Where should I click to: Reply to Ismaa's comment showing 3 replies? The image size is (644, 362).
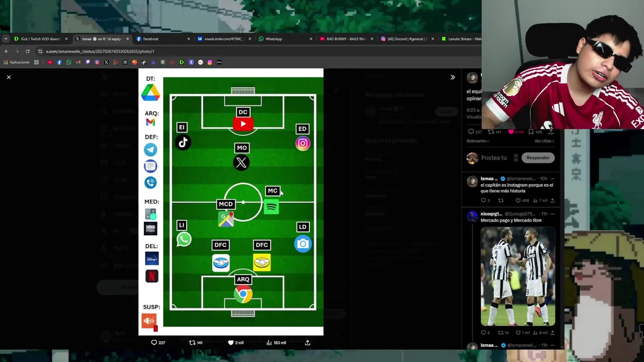click(485, 201)
